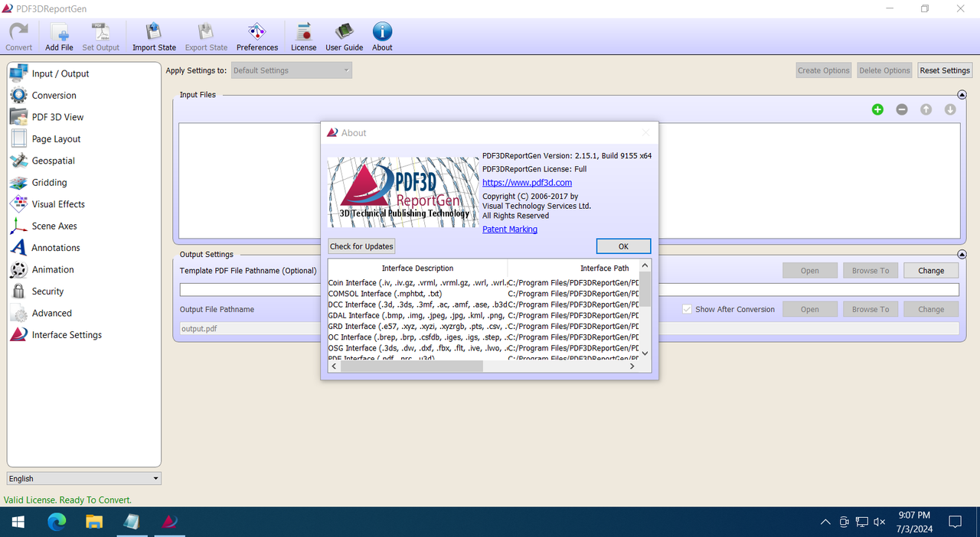Screen dimensions: 980x537
Task: Close the About dialog with X
Action: point(645,132)
